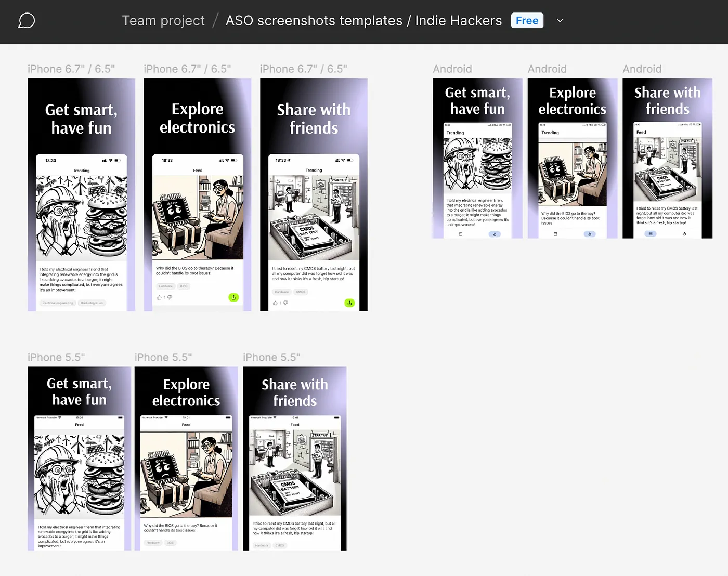Click highlighted trending nav icon in Android Get smart frame
Image resolution: width=728 pixels, height=576 pixels.
495,234
